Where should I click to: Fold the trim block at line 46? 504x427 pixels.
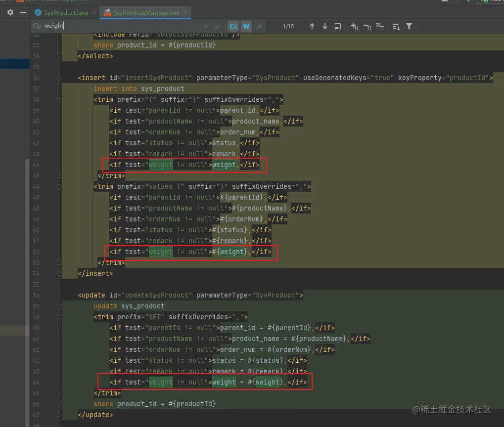[x=59, y=187]
